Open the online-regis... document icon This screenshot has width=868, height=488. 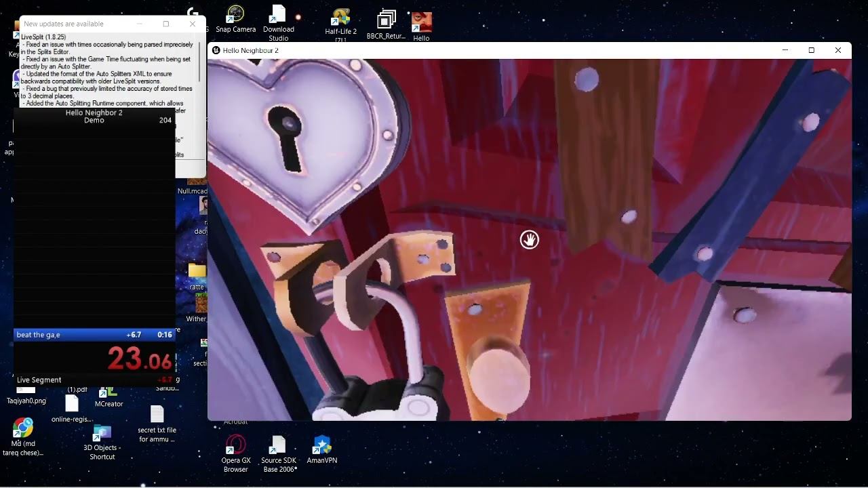(72, 409)
